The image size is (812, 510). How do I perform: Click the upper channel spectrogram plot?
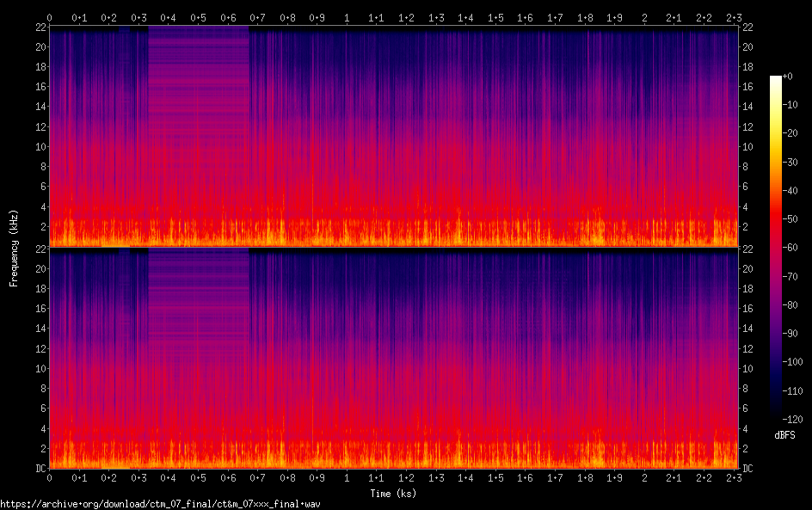tap(394, 136)
